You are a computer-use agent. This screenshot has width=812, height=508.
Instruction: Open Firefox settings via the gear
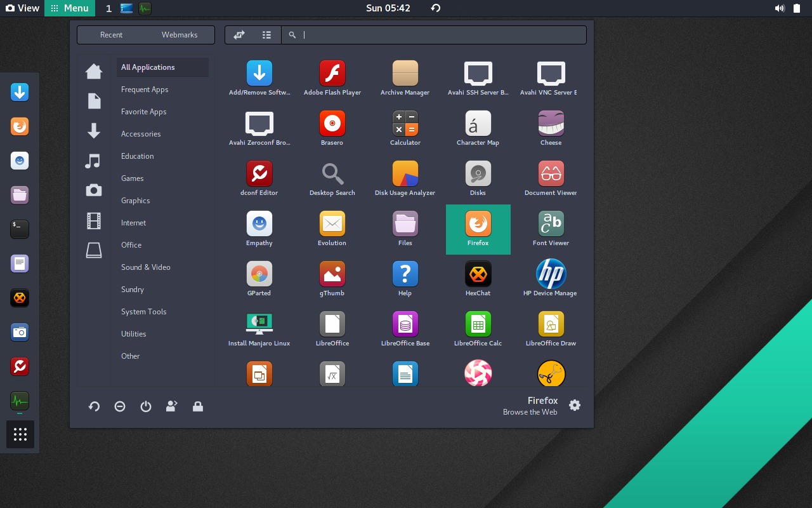click(x=574, y=405)
